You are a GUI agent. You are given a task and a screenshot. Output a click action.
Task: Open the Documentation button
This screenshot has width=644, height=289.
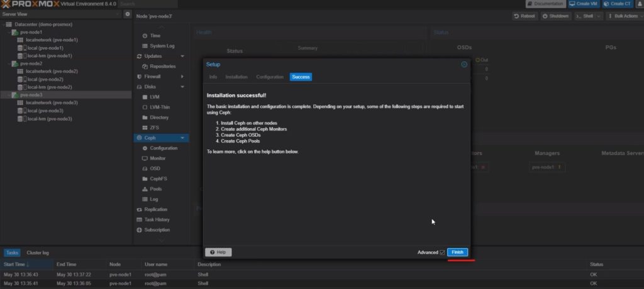545,4
